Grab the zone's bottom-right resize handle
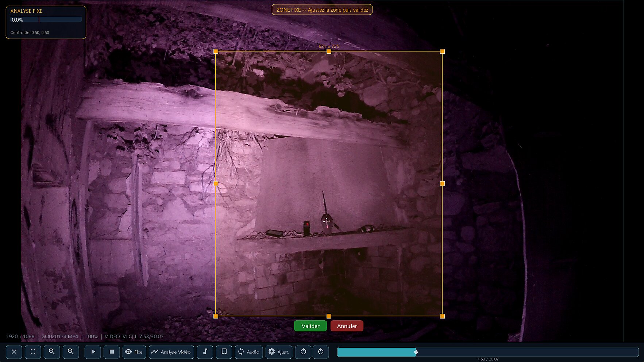644x362 pixels. pyautogui.click(x=443, y=316)
